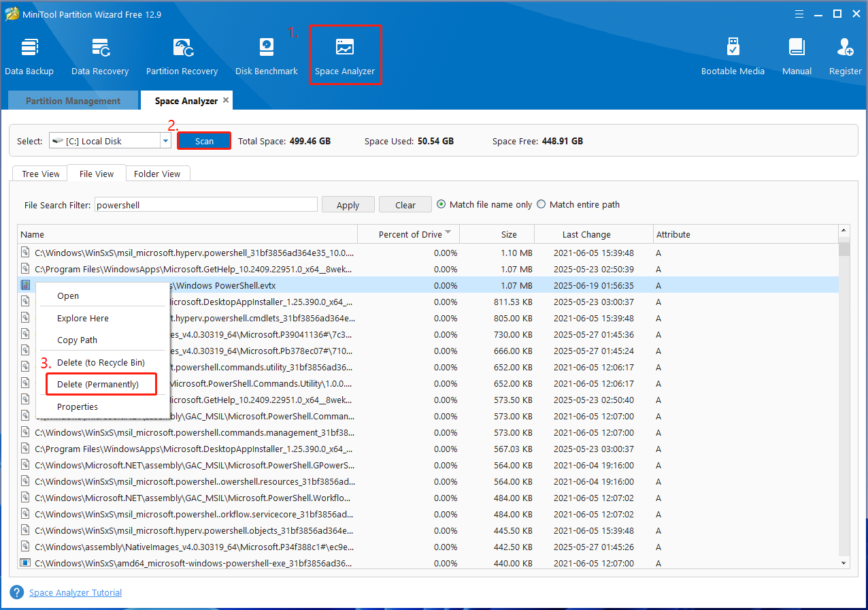
Task: Click file icon of Microsoft.GetHelp 1.07 MB row
Action: [x=26, y=269]
